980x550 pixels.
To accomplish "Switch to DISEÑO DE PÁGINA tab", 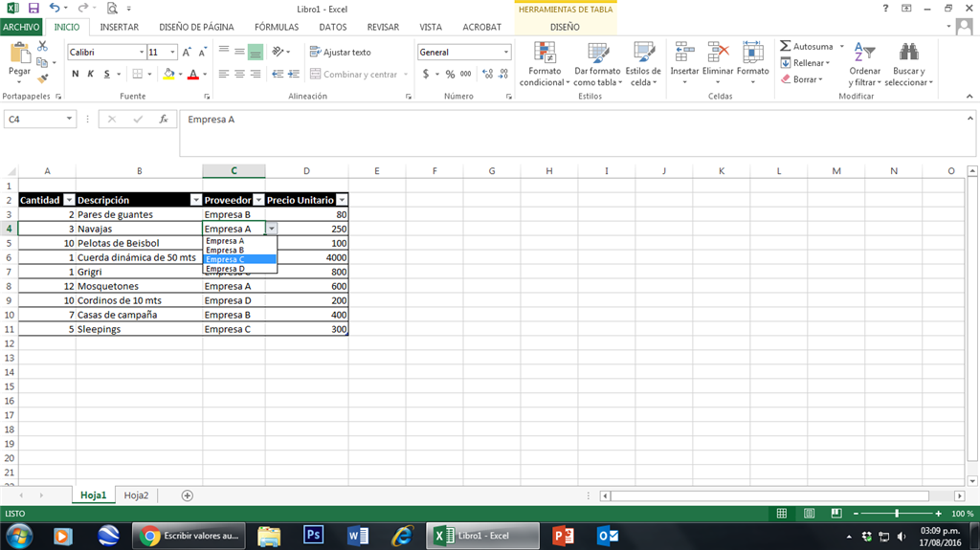I will click(196, 27).
